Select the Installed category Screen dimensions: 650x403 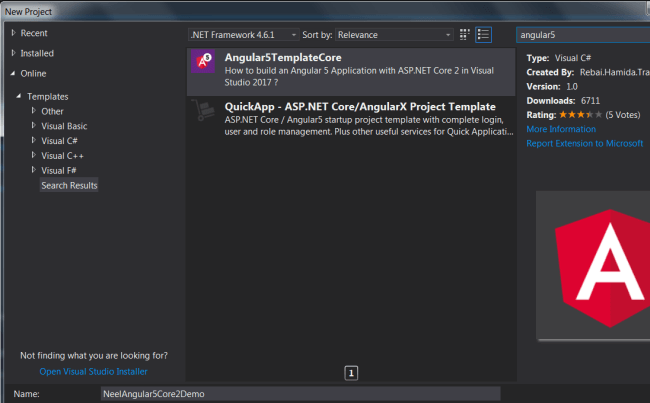click(x=37, y=53)
